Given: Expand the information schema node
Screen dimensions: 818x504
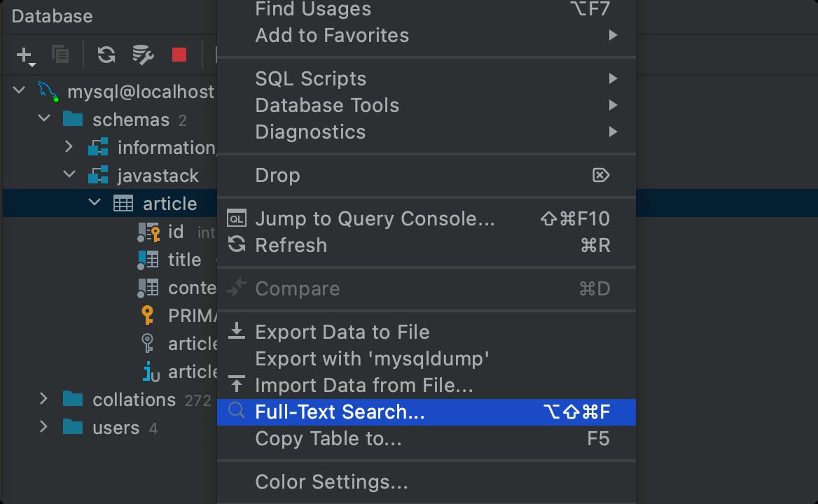Looking at the screenshot, I should point(69,147).
